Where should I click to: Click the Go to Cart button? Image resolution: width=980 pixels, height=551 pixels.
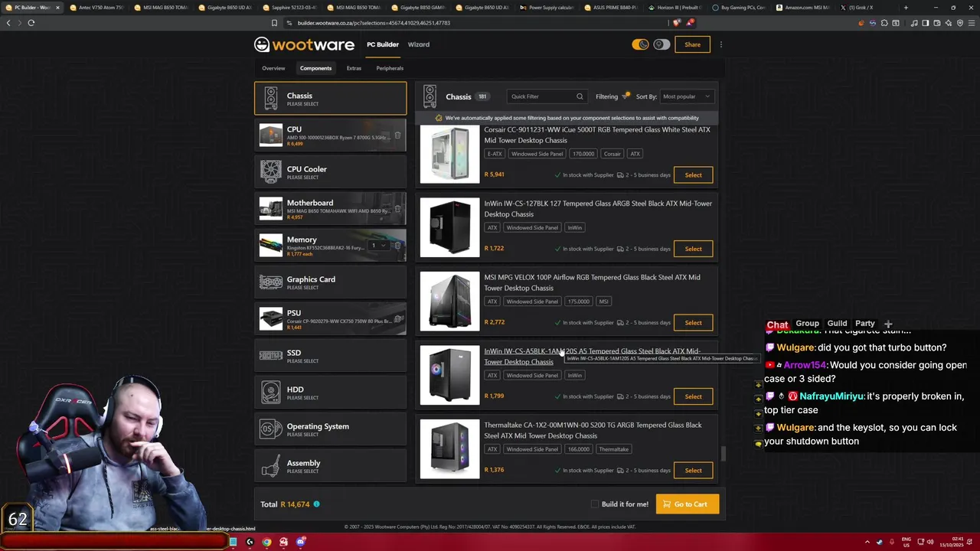[687, 504]
